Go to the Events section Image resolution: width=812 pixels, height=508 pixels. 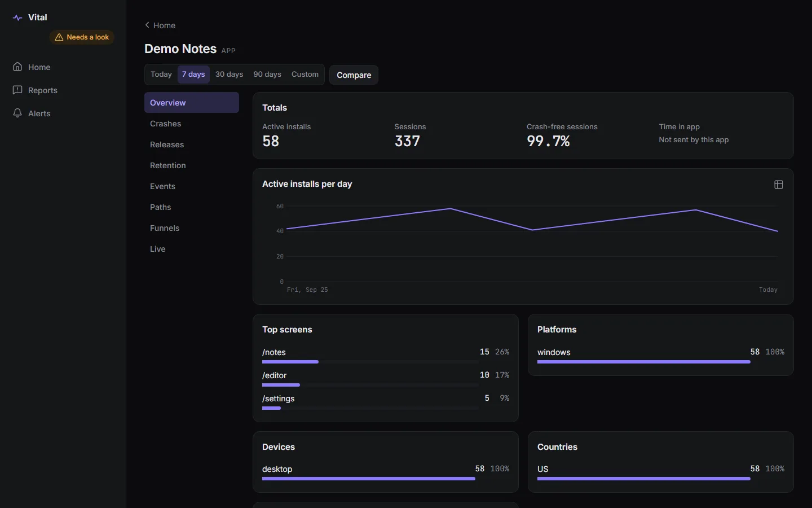click(192, 186)
